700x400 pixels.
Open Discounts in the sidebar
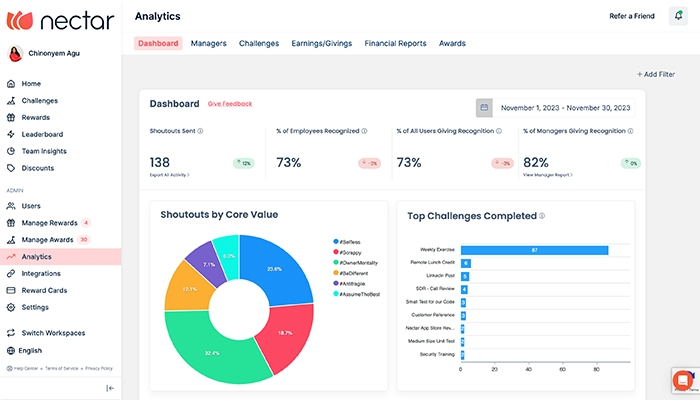38,168
